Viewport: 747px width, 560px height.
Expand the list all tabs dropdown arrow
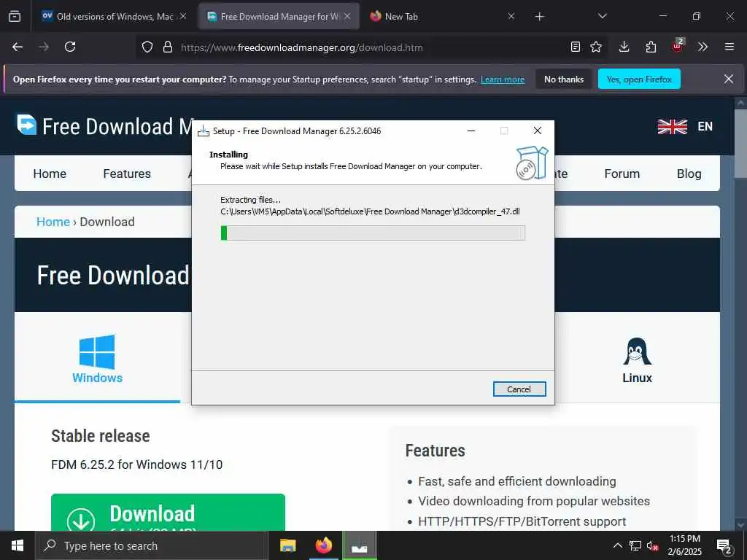[602, 16]
